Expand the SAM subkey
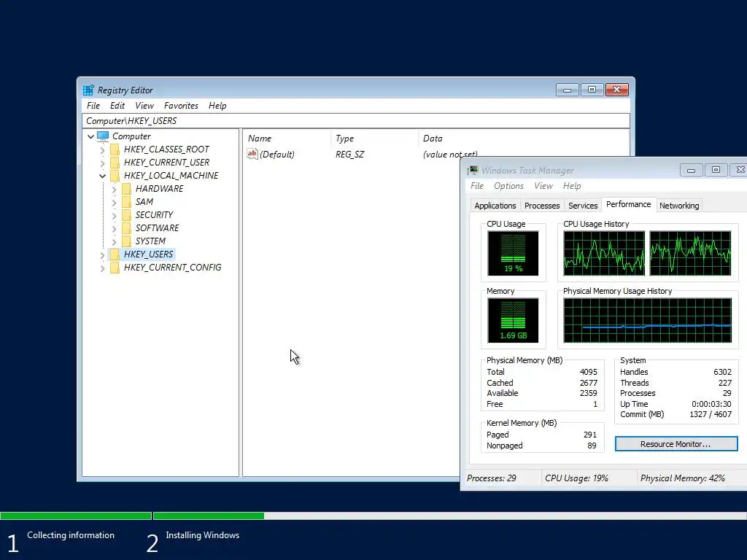Viewport: 747px width, 560px height. point(114,203)
